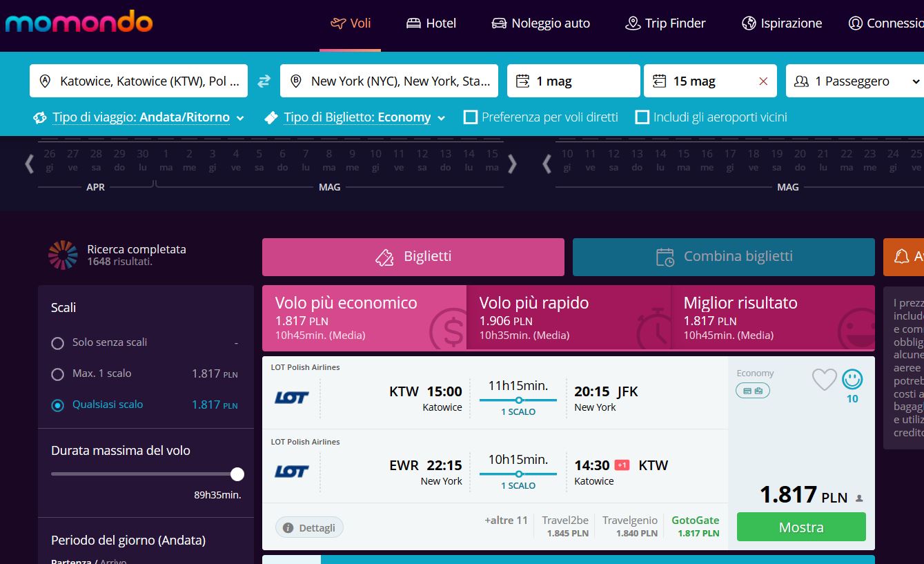Click 1 SCALO on the KTW outbound flight

518,411
